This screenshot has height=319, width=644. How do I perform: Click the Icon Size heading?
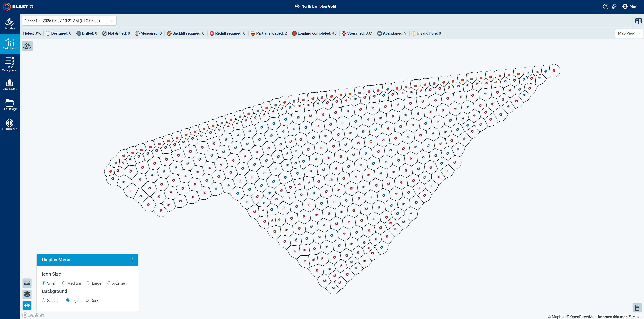pos(51,274)
